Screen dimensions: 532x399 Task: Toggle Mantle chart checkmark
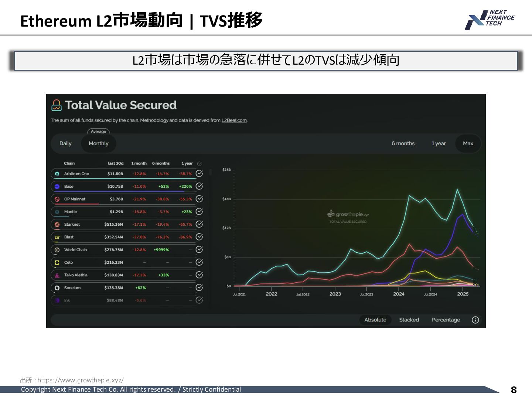click(x=199, y=211)
